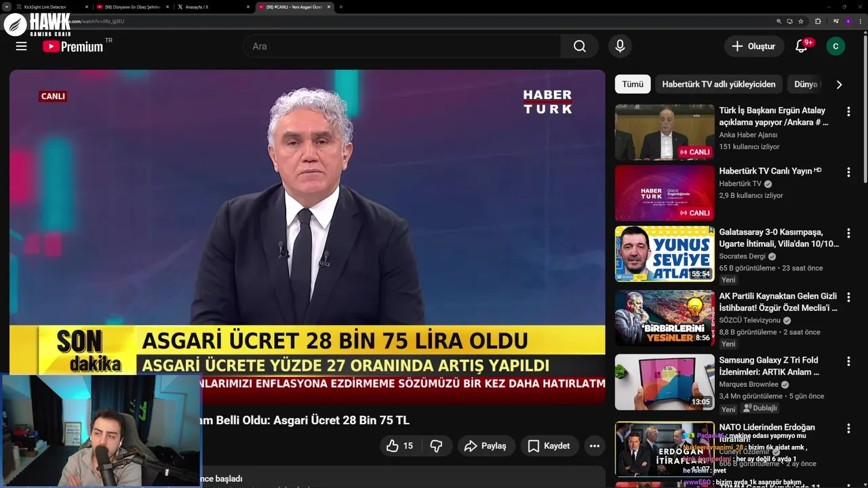Open the browser three-dot menu

pyautogui.click(x=859, y=21)
